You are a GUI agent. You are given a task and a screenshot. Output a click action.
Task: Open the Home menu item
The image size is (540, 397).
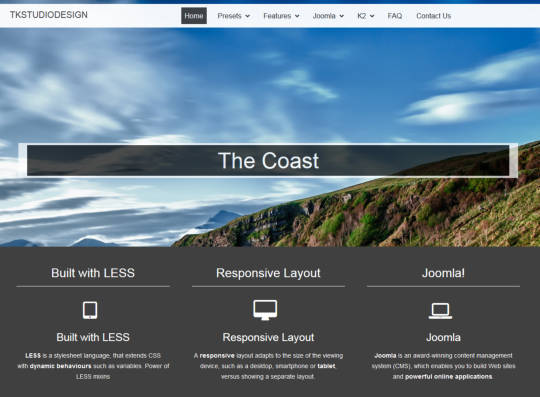click(194, 16)
